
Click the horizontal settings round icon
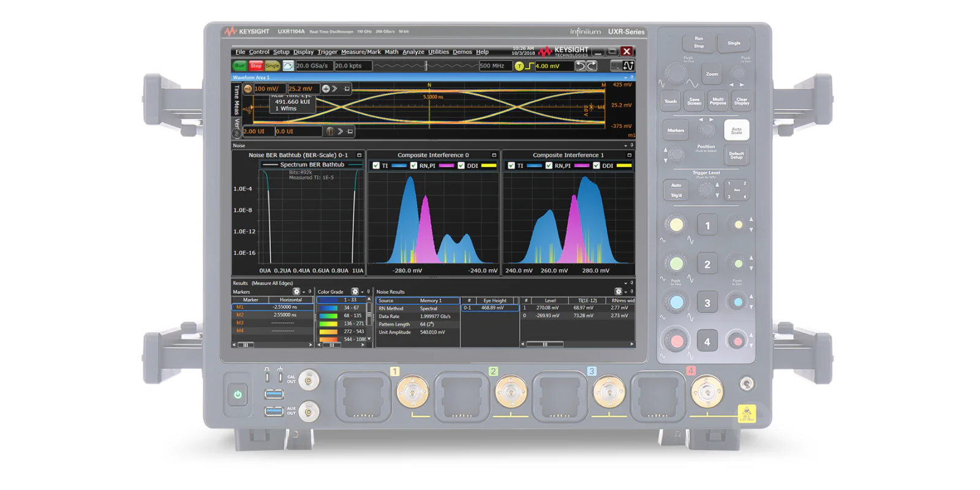pos(330,131)
